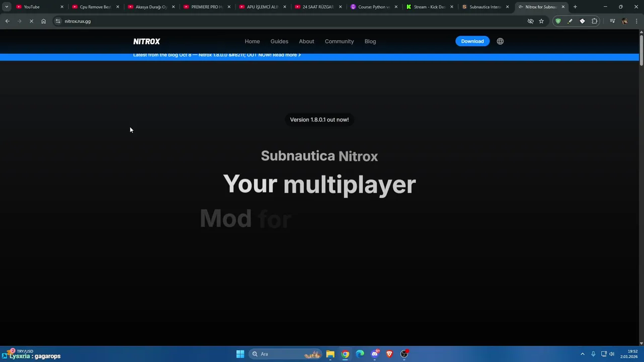Open Discord from the taskbar
The height and width of the screenshot is (362, 644).
pyautogui.click(x=375, y=354)
